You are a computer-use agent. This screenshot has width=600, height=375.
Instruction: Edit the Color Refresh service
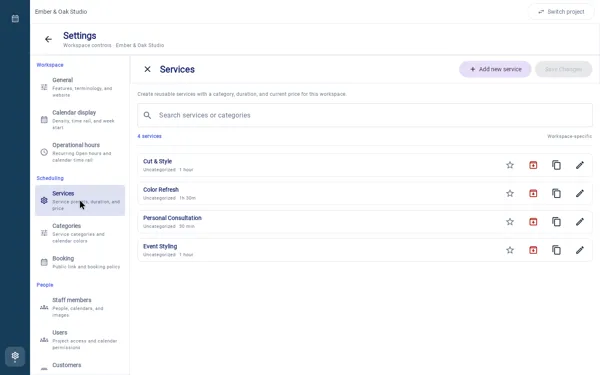[x=580, y=193]
